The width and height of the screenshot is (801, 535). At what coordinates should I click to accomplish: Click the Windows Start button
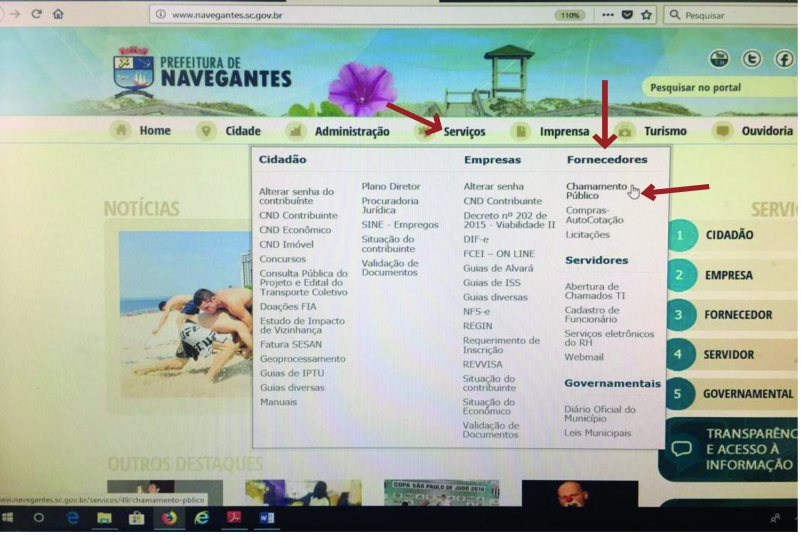click(8, 519)
